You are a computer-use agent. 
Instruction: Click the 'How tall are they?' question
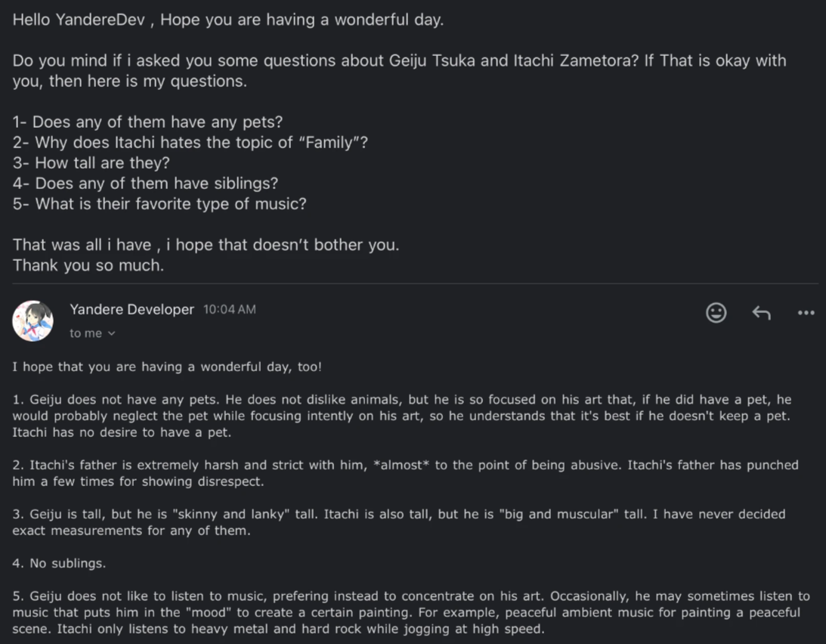91,163
